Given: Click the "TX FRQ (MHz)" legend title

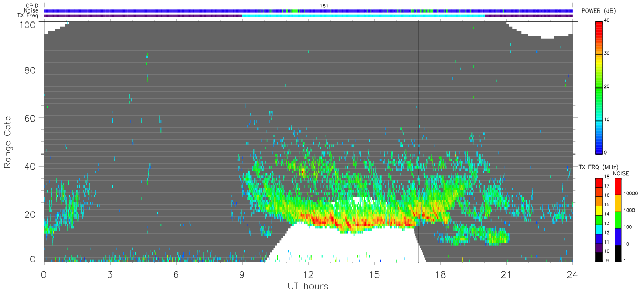Looking at the screenshot, I should point(598,167).
